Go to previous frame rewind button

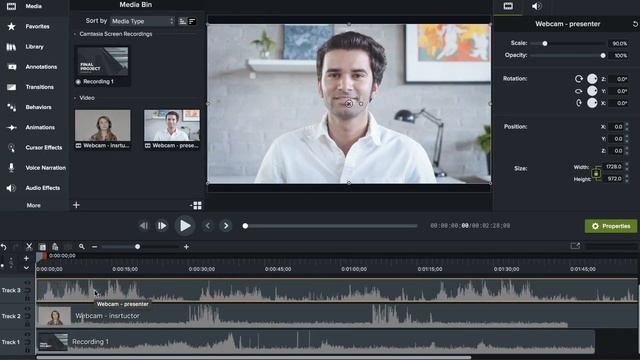click(x=143, y=226)
